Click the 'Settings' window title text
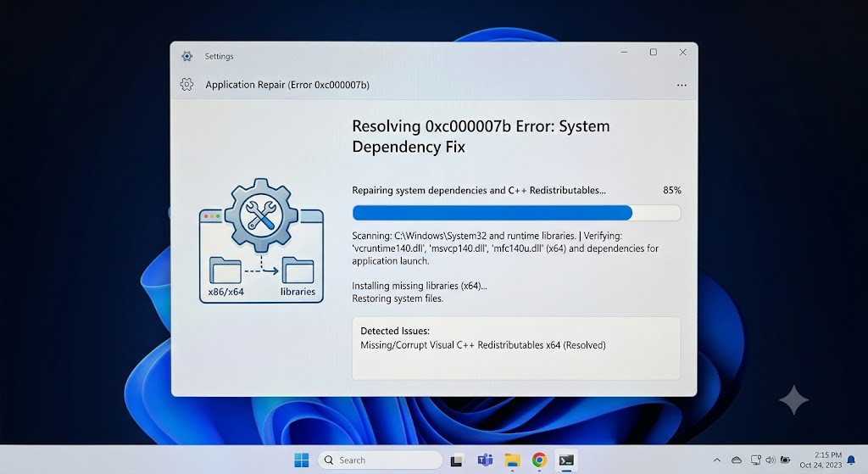Viewport: 868px width, 474px height. click(220, 57)
